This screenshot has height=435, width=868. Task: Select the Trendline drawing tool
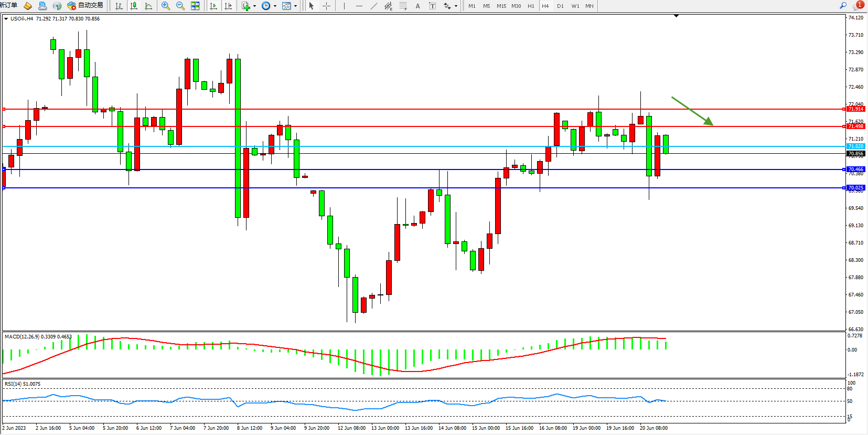point(373,6)
